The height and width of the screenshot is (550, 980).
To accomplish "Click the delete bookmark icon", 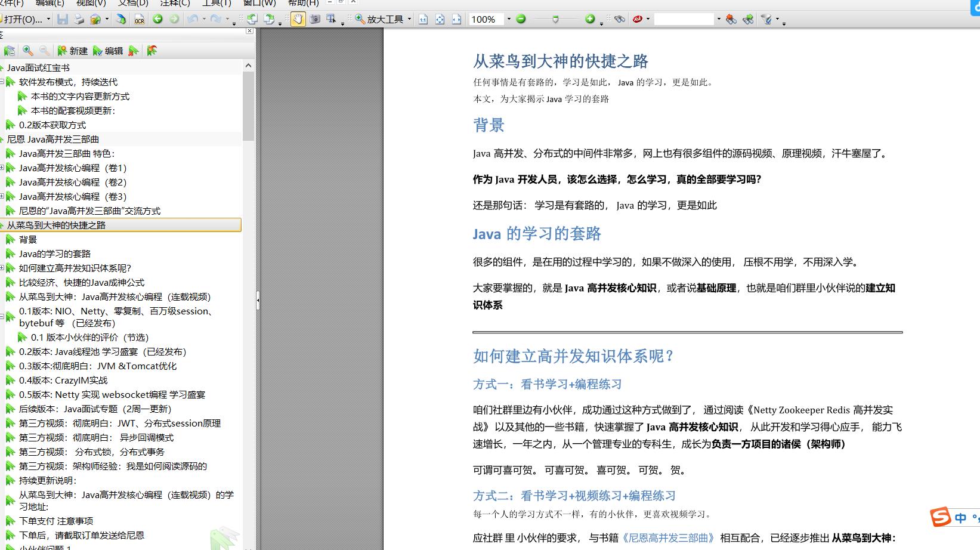I will click(x=134, y=51).
